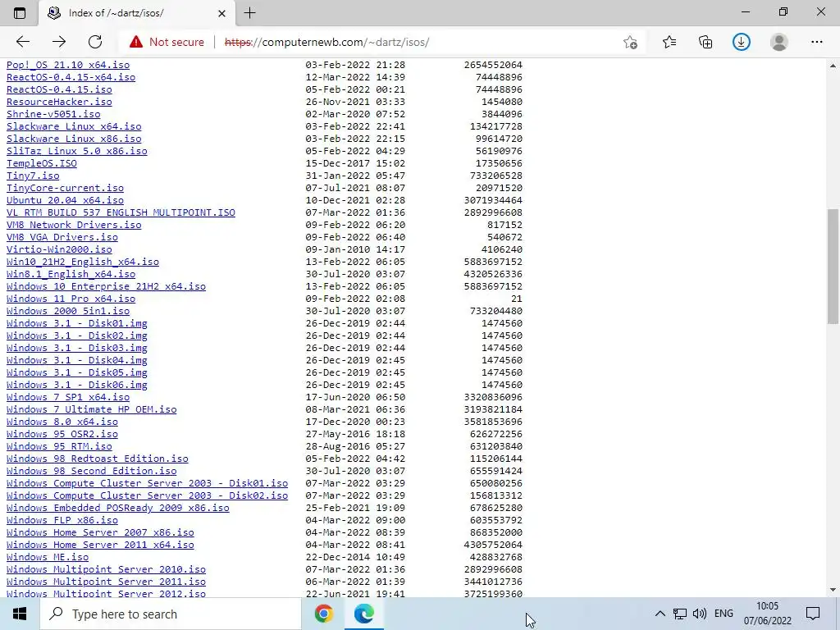View the Not secure site warning

tap(167, 42)
